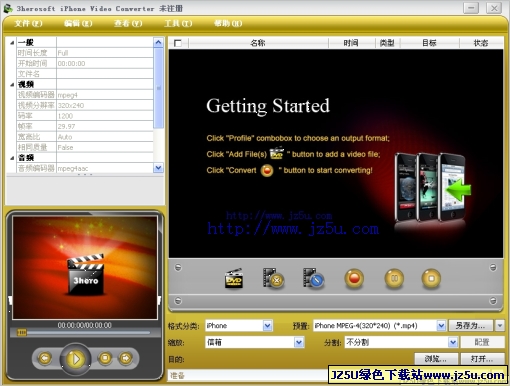Click the 宽高比 value Auto
510x386 pixels.
(105, 137)
